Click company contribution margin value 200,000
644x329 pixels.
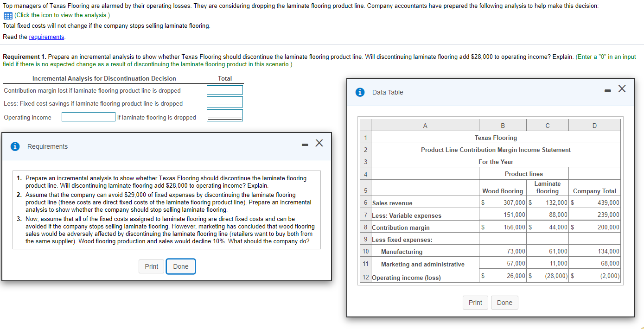[x=608, y=227]
